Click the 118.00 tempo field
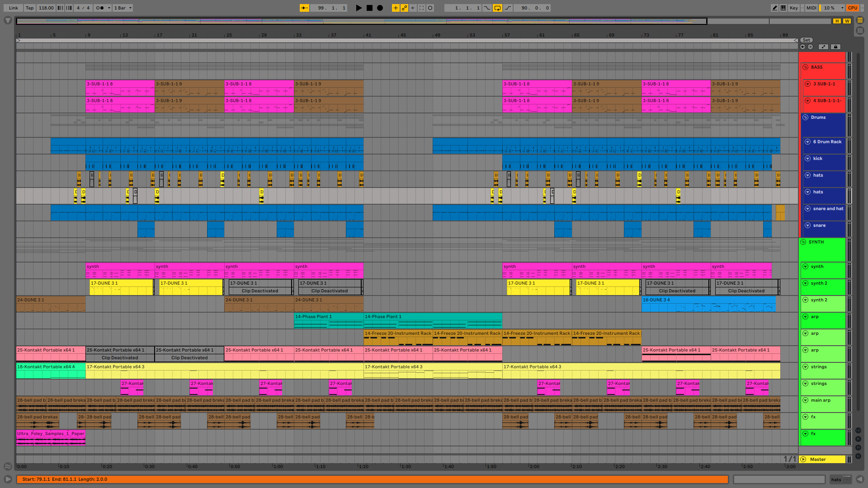Viewport: 868px width, 488px height. (x=46, y=8)
